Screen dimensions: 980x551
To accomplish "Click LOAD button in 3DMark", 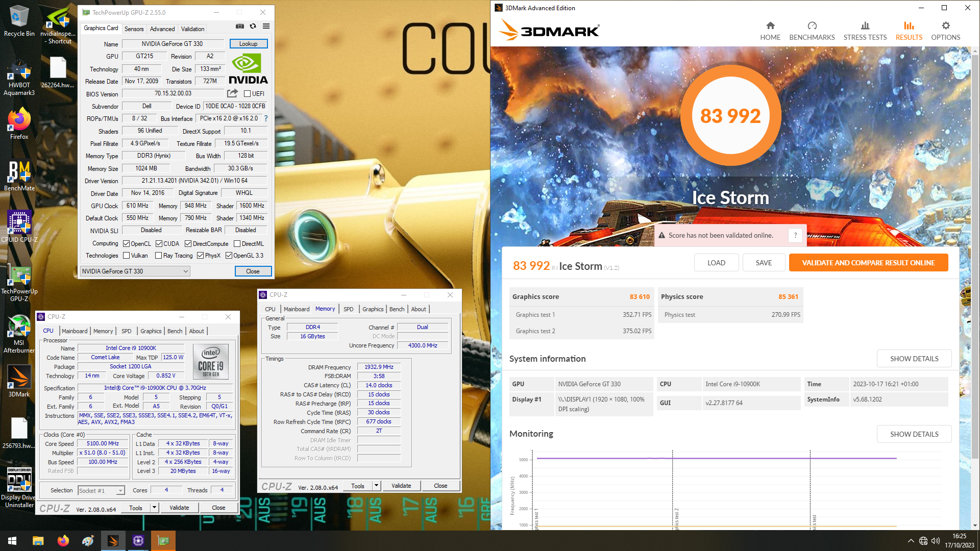I will [x=716, y=263].
